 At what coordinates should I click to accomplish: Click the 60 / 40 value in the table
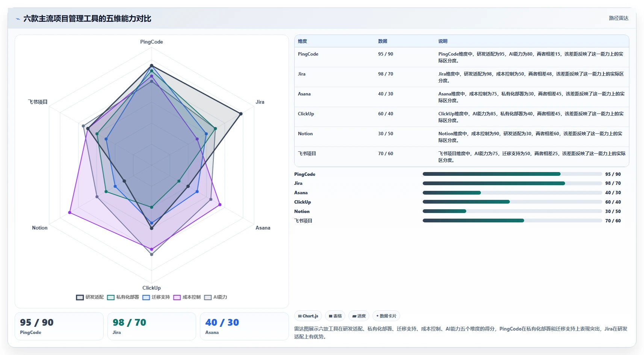pos(385,114)
